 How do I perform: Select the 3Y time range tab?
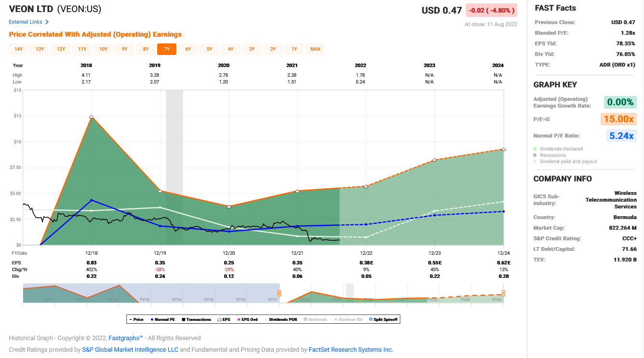click(252, 49)
